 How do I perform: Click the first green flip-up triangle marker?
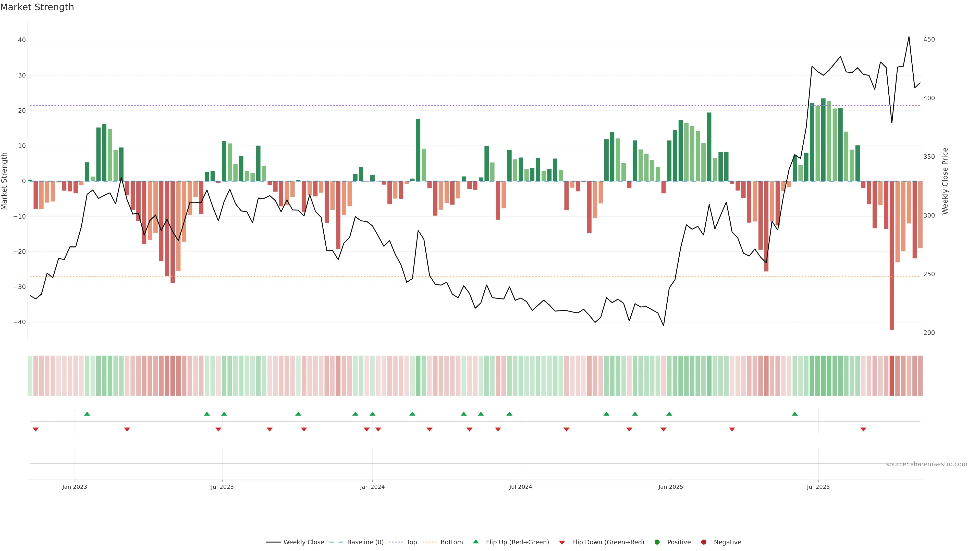click(x=87, y=414)
